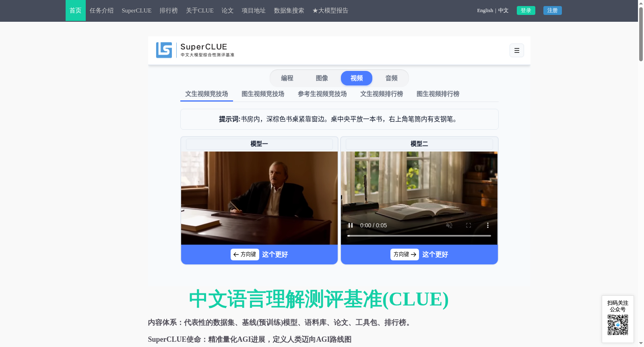Open the 文生视频排行榜 tab
644x347 pixels.
tap(382, 94)
